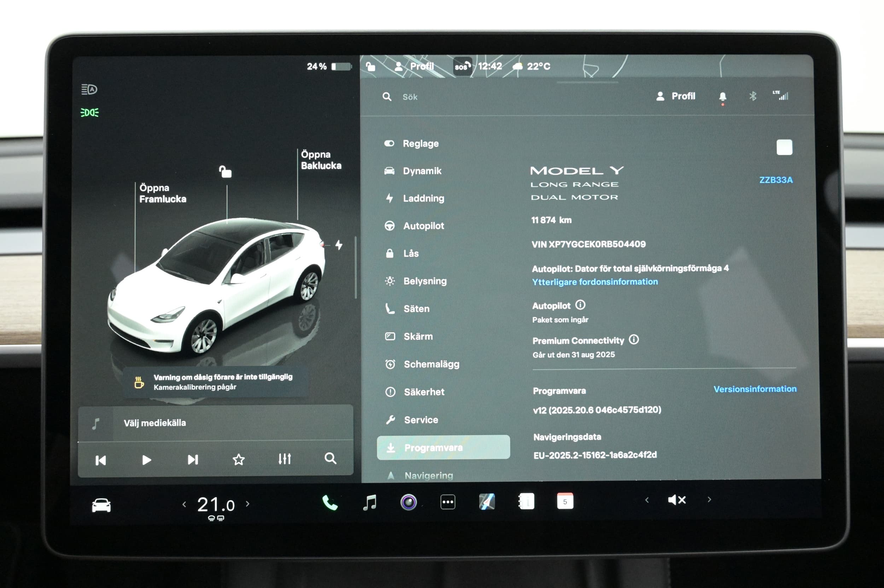
Task: Open all apps three-dots launcher
Action: point(448,502)
